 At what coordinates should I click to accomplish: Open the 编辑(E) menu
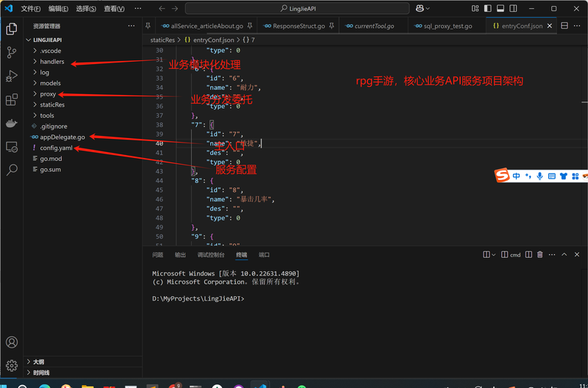[x=59, y=9]
